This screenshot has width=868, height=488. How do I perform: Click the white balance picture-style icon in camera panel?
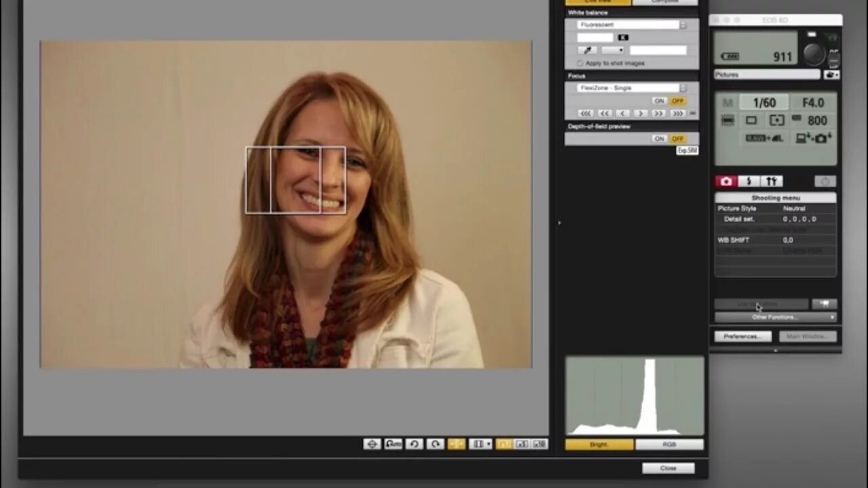(x=728, y=120)
